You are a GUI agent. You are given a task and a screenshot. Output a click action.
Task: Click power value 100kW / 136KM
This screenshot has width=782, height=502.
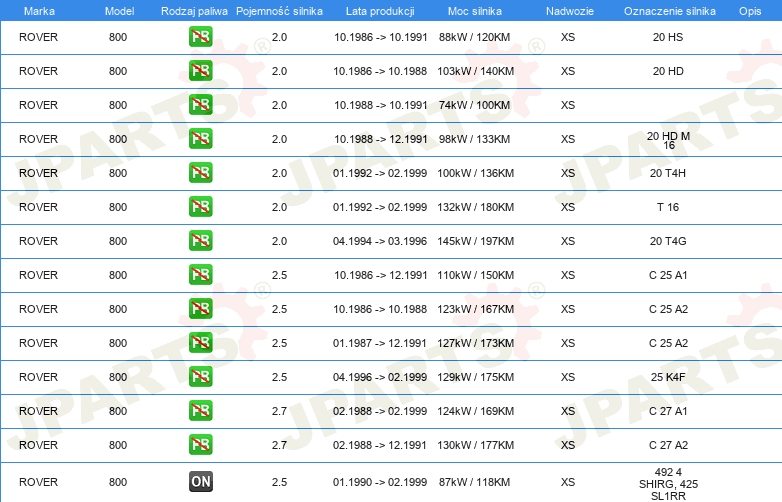[x=475, y=173]
